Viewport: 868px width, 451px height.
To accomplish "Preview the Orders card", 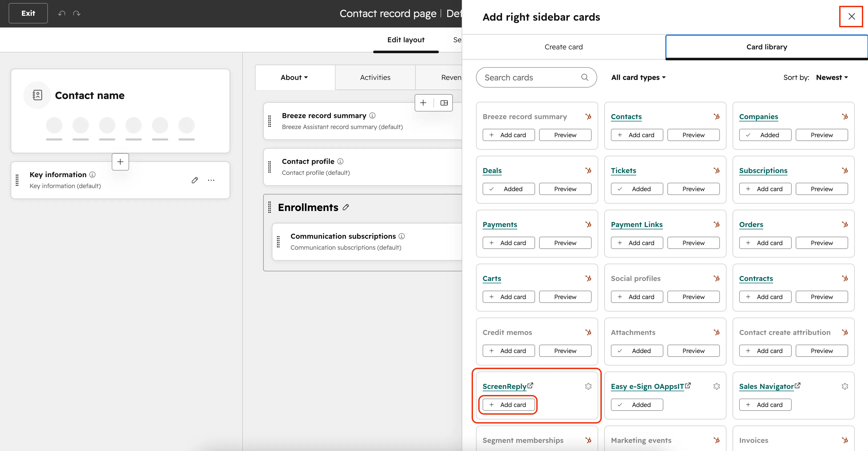I will coord(822,243).
